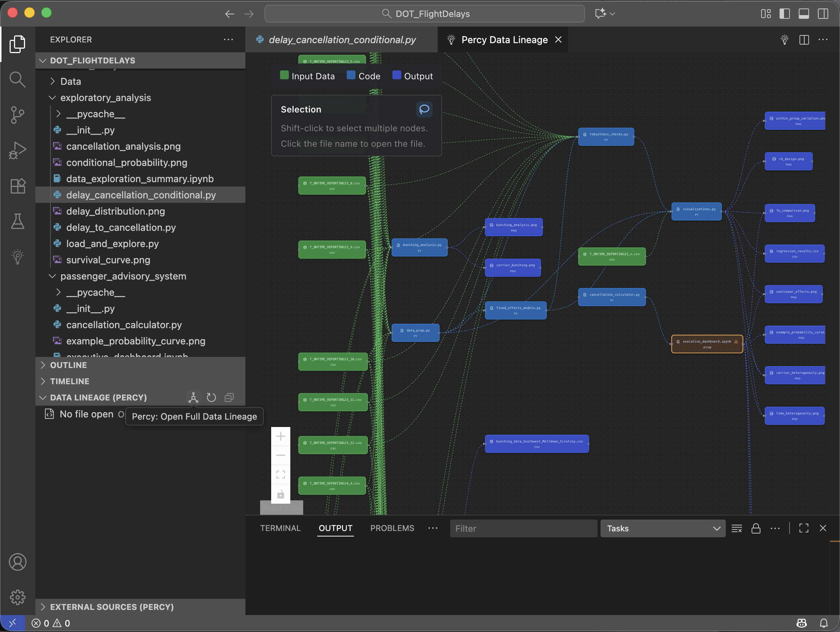Enable the lasso selection toggle in Selection panel
840x632 pixels.
coord(424,110)
